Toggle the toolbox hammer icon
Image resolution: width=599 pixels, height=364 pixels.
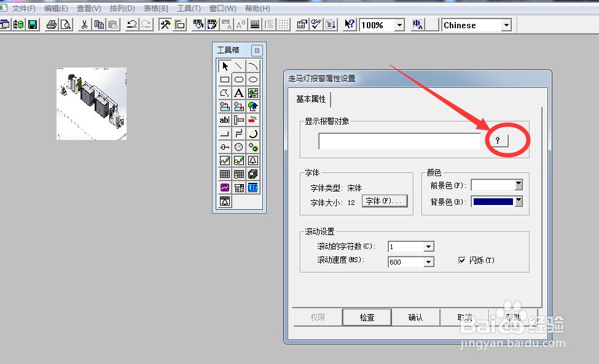(x=165, y=25)
